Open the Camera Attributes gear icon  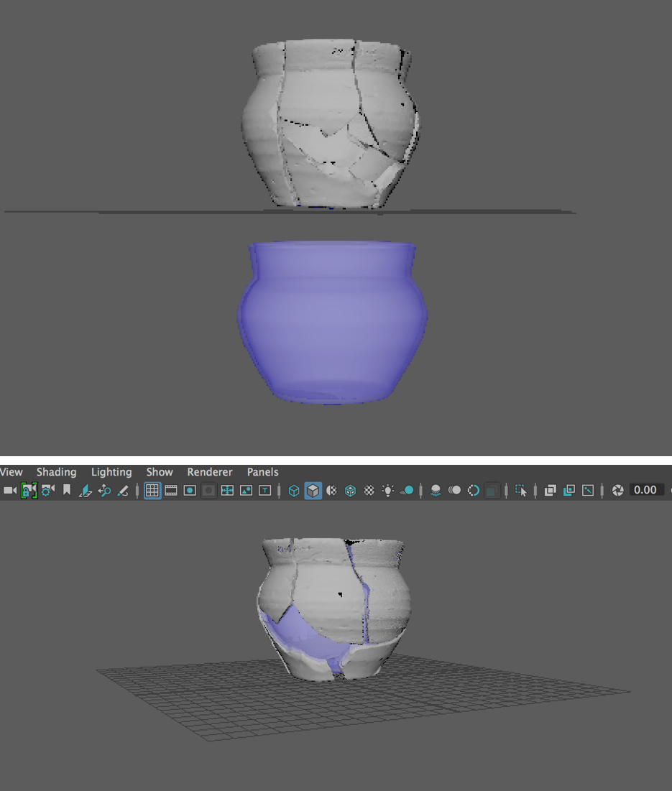(x=48, y=491)
